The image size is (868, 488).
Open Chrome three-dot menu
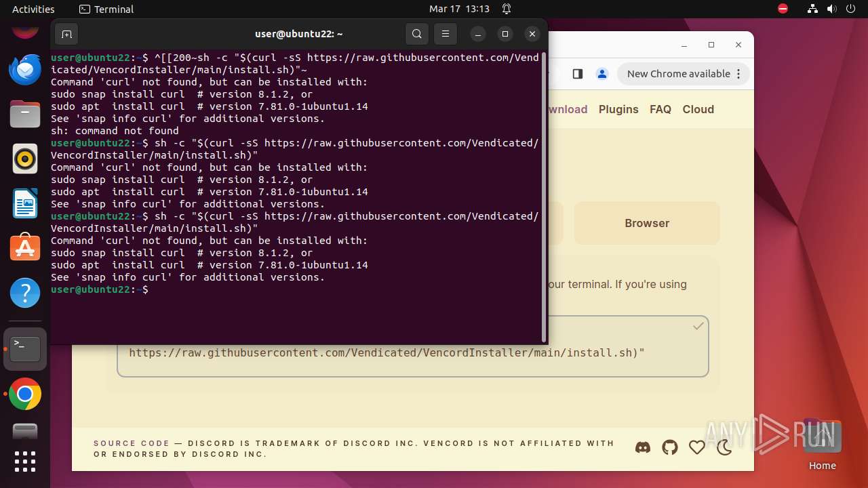click(739, 74)
